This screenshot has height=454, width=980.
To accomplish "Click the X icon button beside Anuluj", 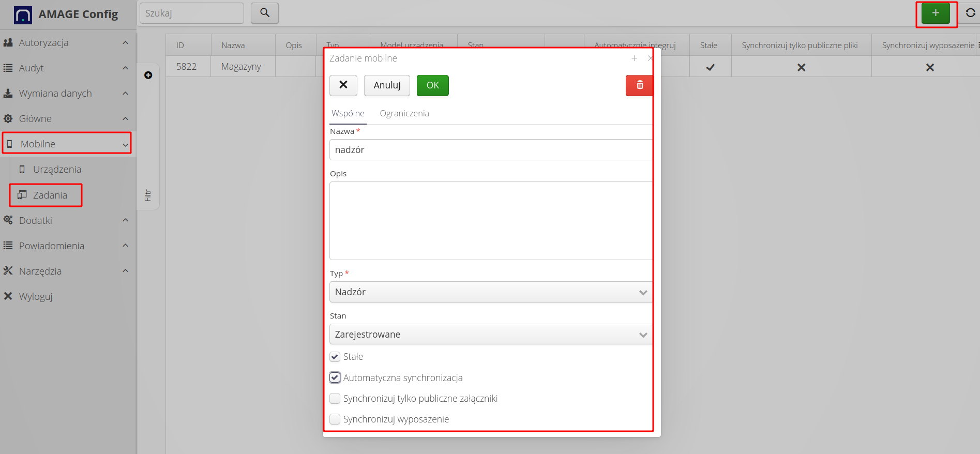I will [343, 85].
